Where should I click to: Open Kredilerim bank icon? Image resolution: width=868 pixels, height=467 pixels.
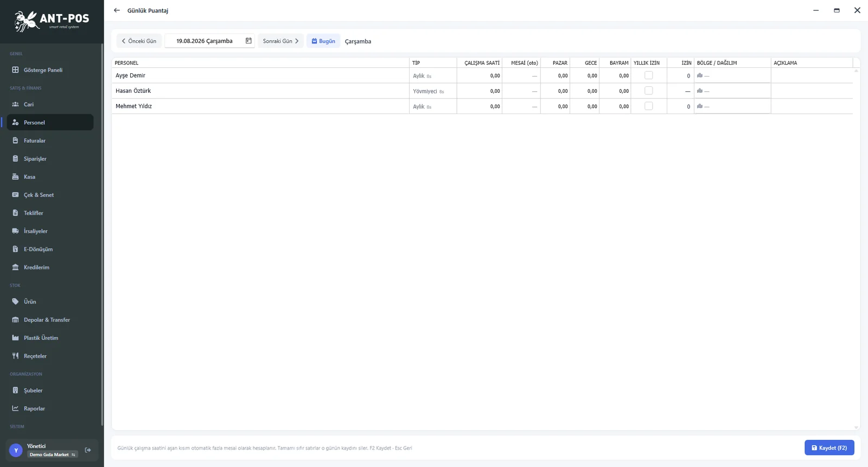pos(15,267)
